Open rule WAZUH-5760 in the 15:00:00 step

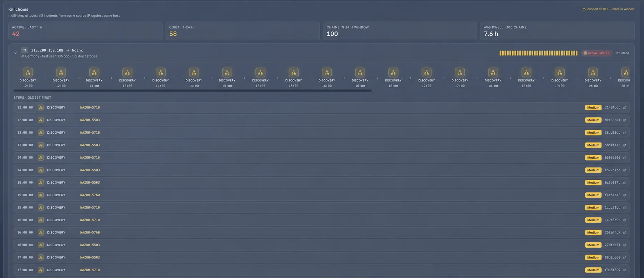coord(90,195)
